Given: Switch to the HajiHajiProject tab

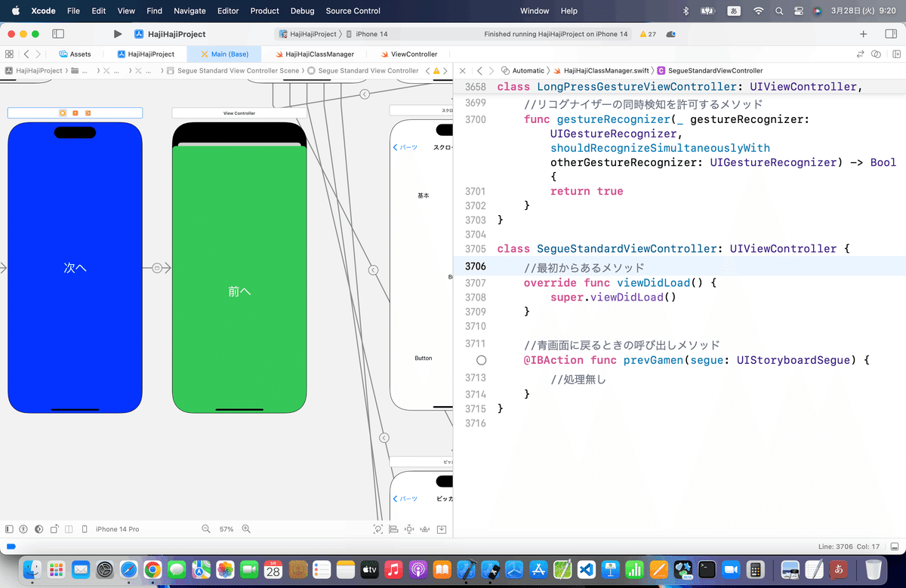Looking at the screenshot, I should (146, 54).
